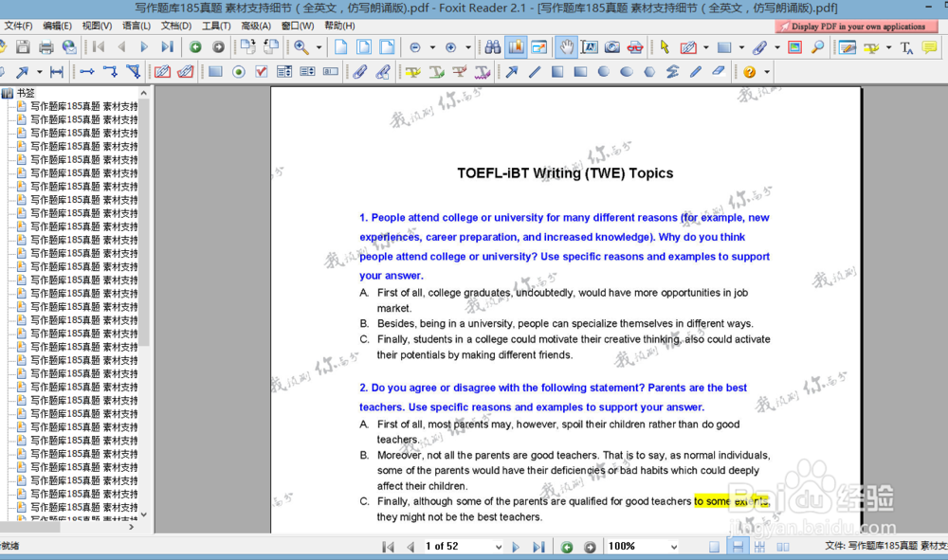Image resolution: width=948 pixels, height=560 pixels.
Task: Click bookmarks panel horizontal scrollbar right arrow
Action: pyautogui.click(x=131, y=528)
